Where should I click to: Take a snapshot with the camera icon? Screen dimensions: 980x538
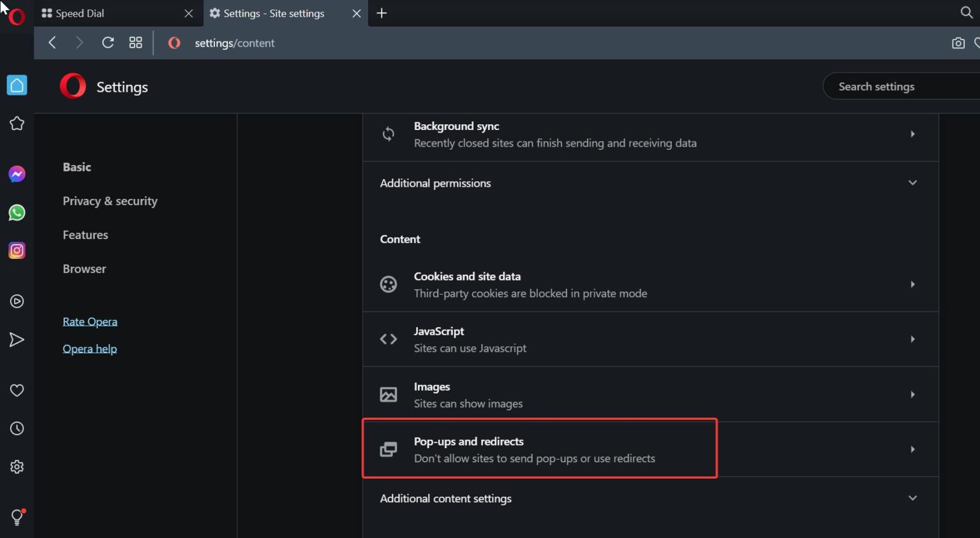coord(958,43)
